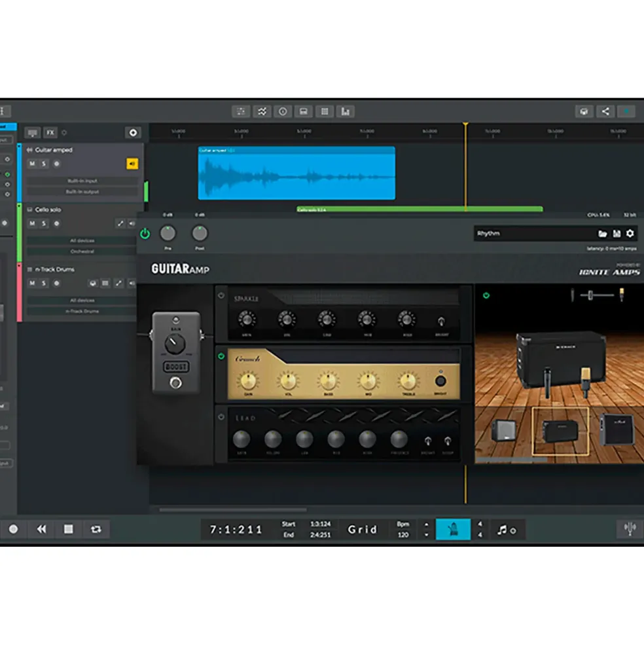Click the Grid snap setting
The image size is (644, 645).
363,529
